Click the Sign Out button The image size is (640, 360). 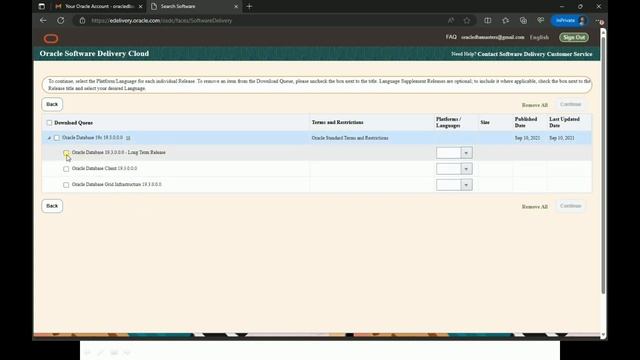pyautogui.click(x=574, y=37)
